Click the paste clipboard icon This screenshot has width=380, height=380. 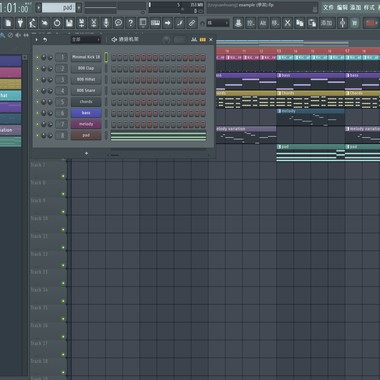click(x=312, y=23)
